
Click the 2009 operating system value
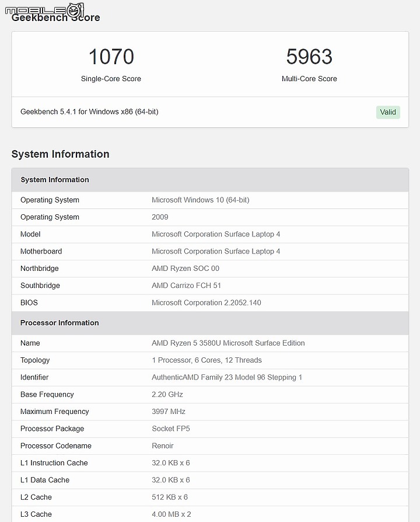click(x=160, y=217)
